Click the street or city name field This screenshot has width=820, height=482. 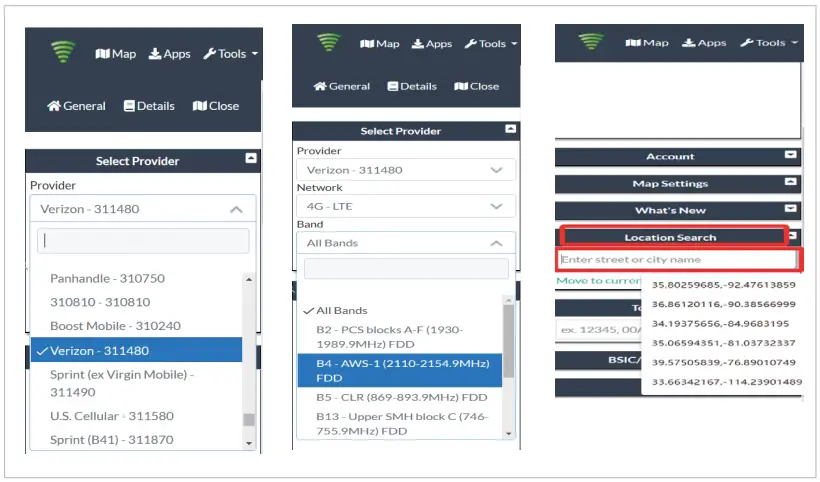click(678, 259)
